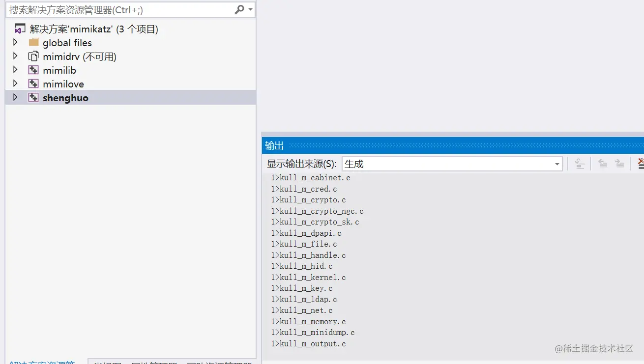Click the mimidrv unavailable project icon
The image size is (644, 364).
pyautogui.click(x=33, y=56)
